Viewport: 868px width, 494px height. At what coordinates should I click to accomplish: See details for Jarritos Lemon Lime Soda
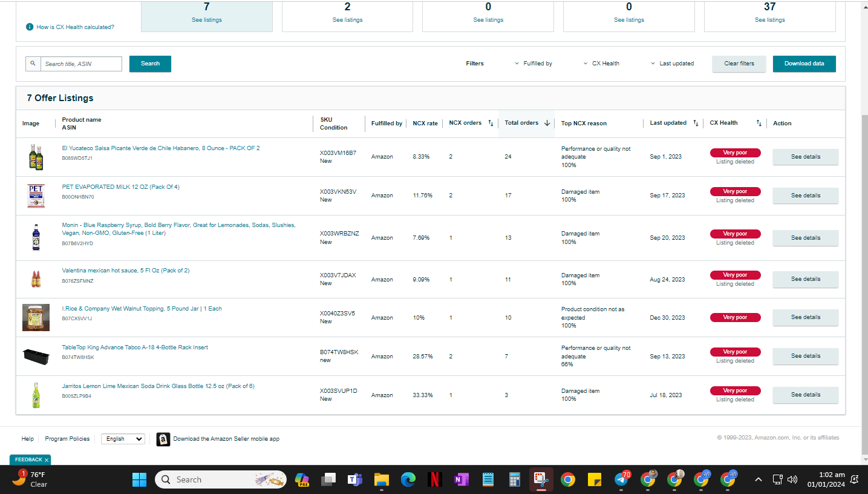tap(806, 395)
